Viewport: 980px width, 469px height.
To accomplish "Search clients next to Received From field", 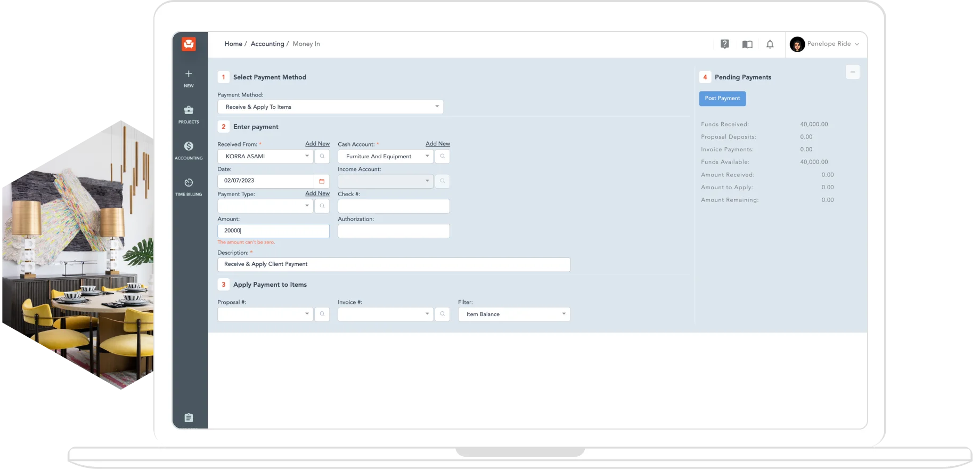I will pyautogui.click(x=322, y=156).
